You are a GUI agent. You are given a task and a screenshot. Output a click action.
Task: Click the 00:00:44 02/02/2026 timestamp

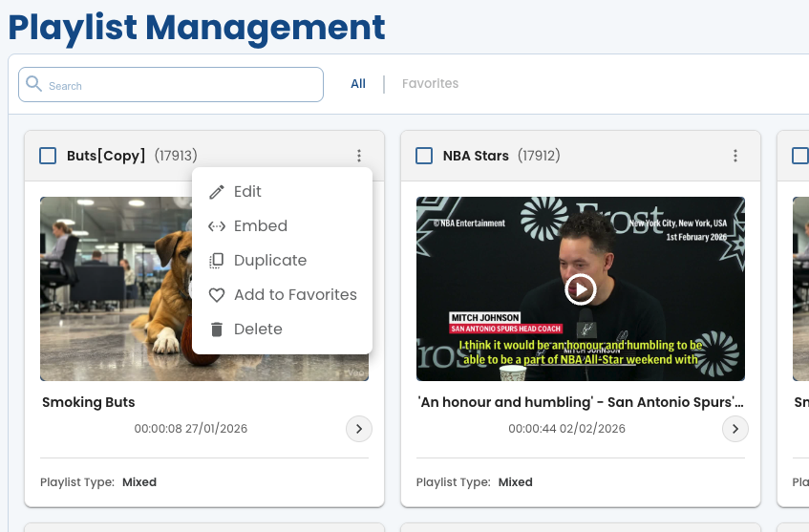point(566,429)
